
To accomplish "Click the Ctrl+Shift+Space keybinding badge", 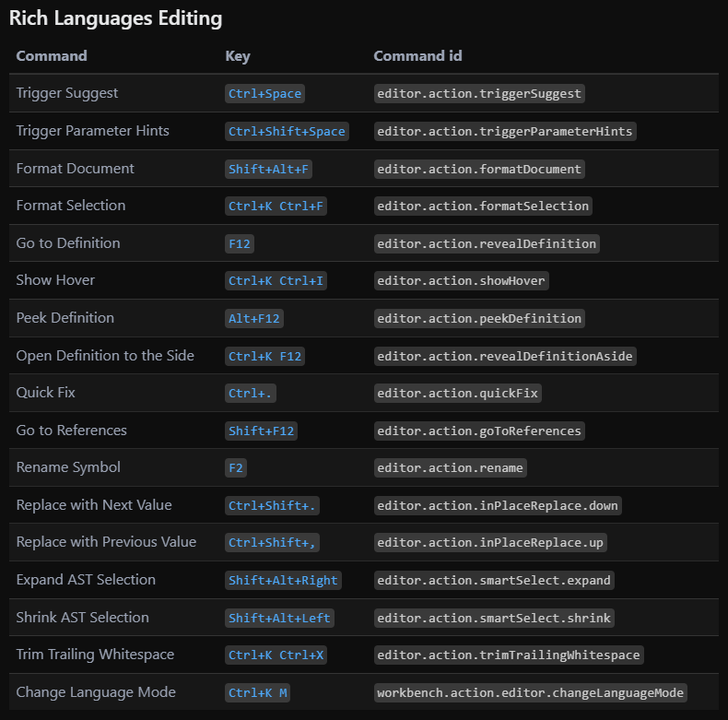I will click(287, 132).
